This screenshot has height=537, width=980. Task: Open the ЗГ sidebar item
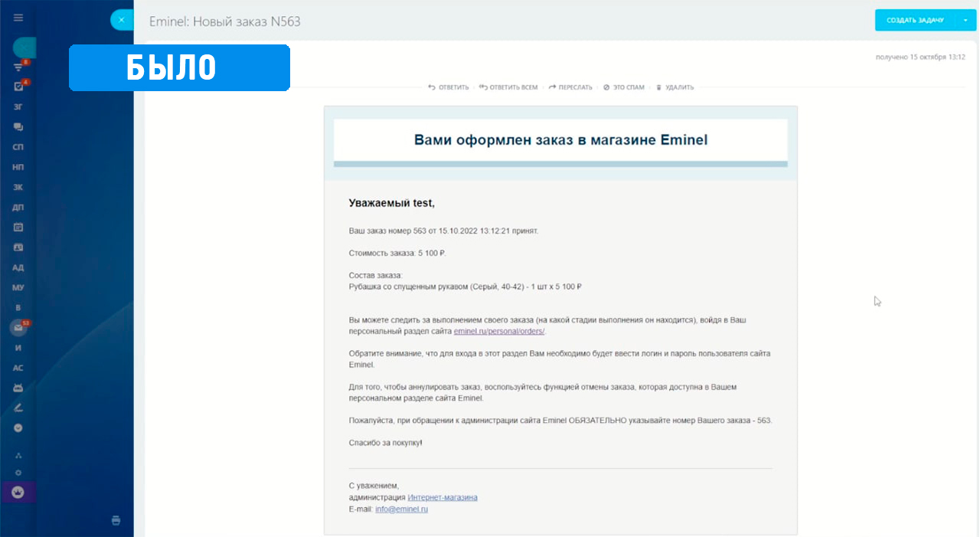18,107
